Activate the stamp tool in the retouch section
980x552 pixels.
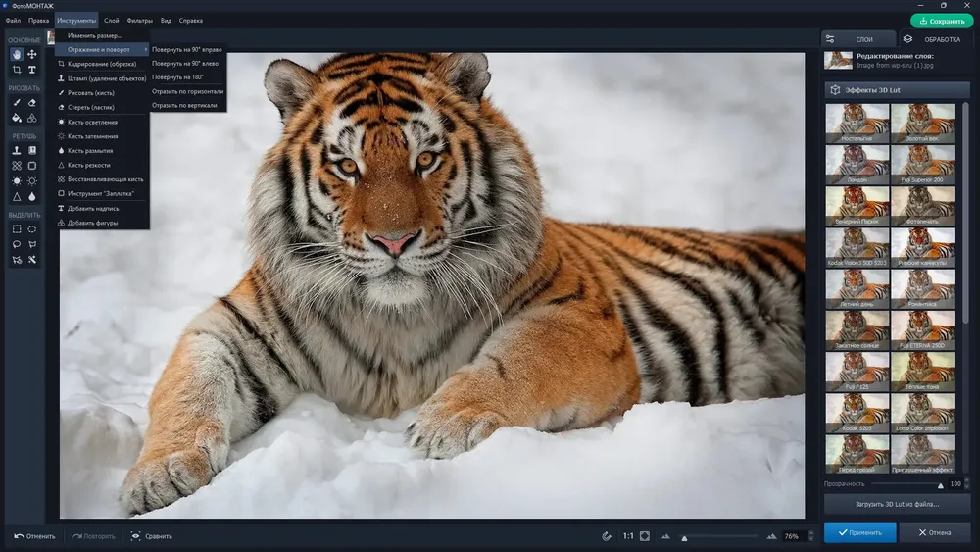click(x=17, y=151)
